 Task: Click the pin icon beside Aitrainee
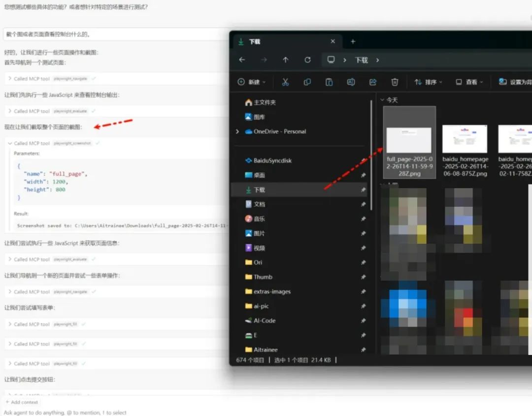pyautogui.click(x=363, y=350)
